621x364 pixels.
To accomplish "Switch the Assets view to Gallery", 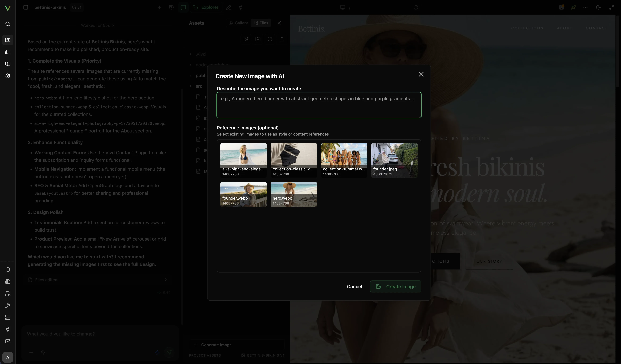I will (x=238, y=23).
